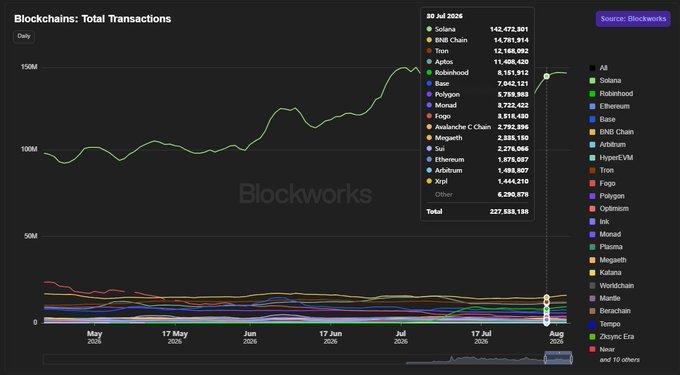
Task: Toggle Ethereum series in the legend
Action: (609, 106)
